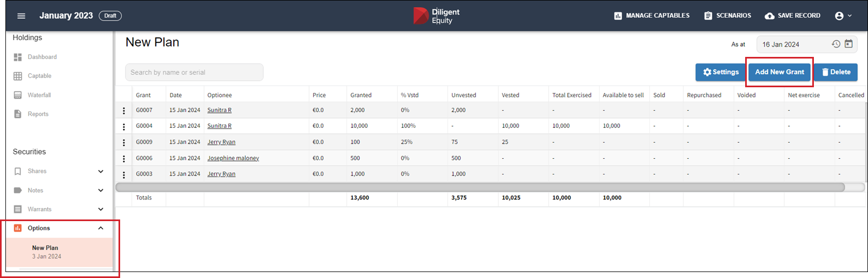Open the hamburger navigation menu
Image resolution: width=868 pixels, height=278 pixels.
click(21, 16)
